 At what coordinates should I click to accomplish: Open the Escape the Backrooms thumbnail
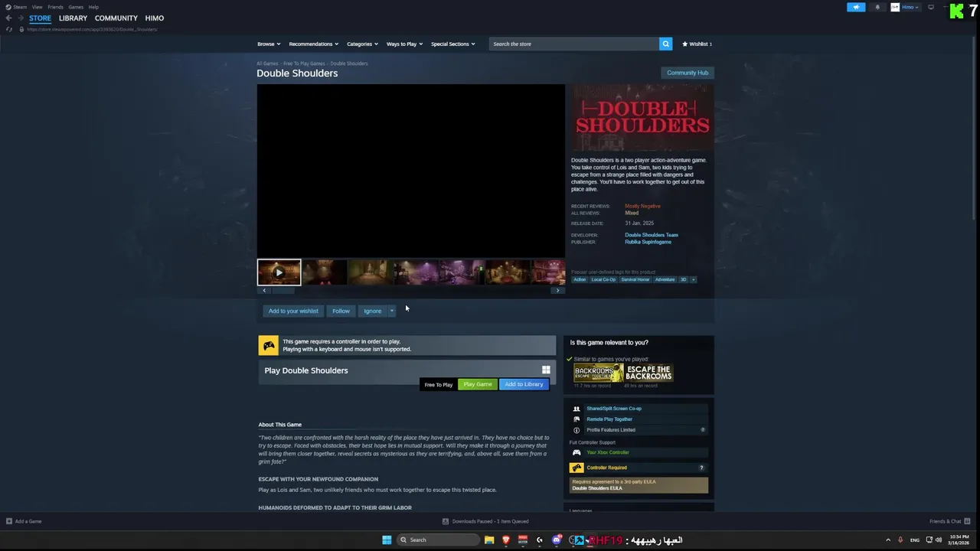tap(648, 373)
